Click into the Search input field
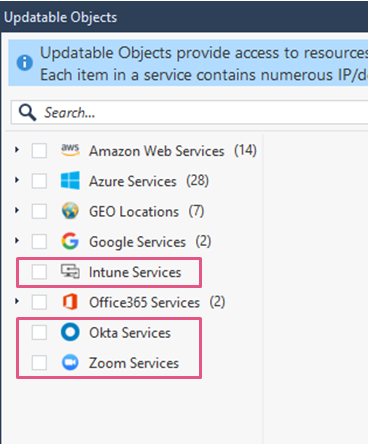This screenshot has width=370, height=444. click(x=190, y=112)
